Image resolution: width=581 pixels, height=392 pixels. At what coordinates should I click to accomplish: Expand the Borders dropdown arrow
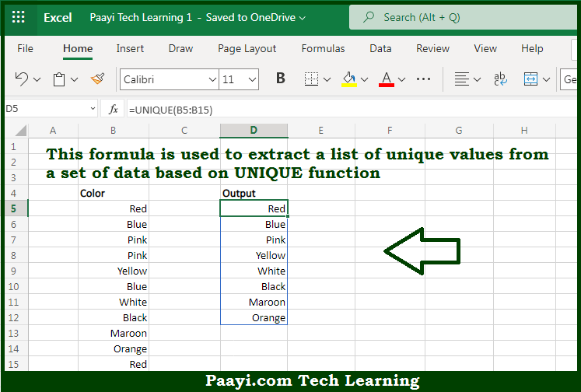[x=327, y=79]
